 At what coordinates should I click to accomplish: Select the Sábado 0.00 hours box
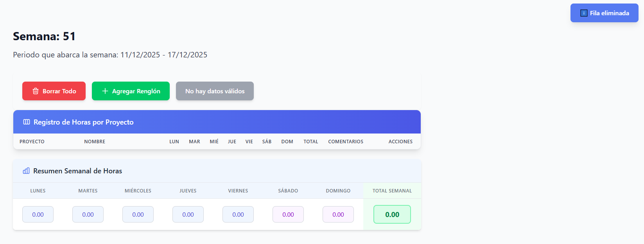[288, 214]
